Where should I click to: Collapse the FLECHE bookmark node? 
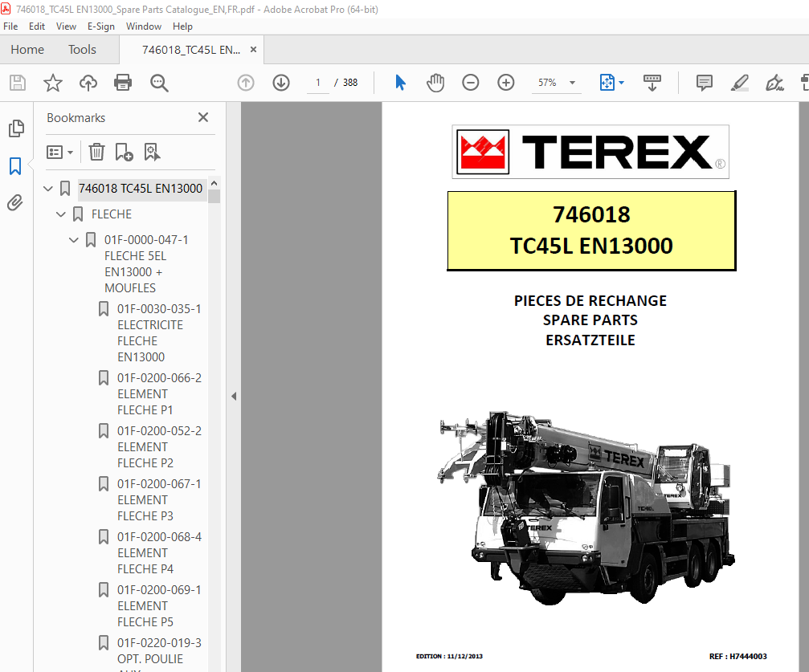pos(61,214)
